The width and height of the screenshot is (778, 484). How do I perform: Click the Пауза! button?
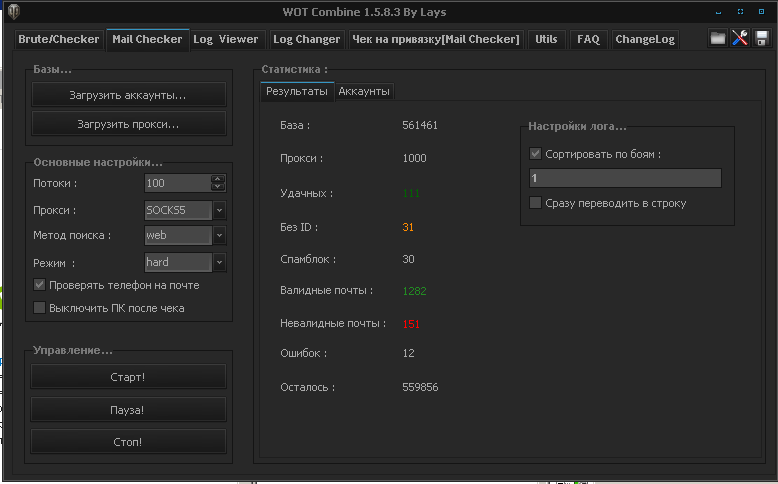click(128, 410)
